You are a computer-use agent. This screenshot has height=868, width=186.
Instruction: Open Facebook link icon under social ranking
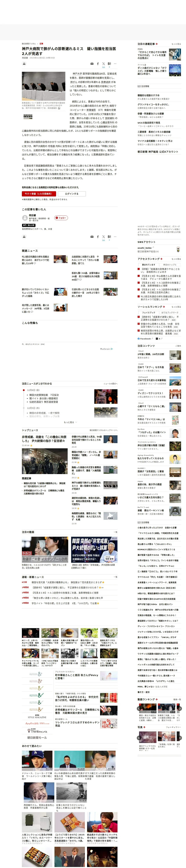click(145, 339)
